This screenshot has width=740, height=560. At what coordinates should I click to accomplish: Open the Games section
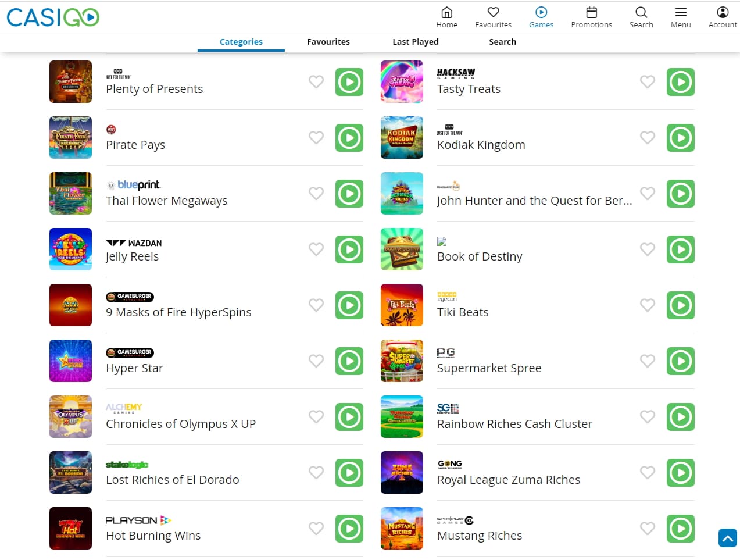point(541,17)
